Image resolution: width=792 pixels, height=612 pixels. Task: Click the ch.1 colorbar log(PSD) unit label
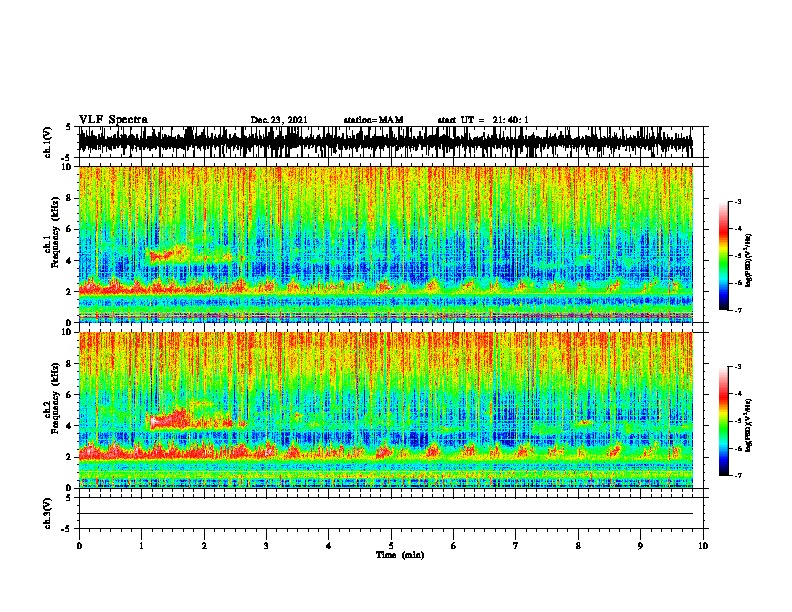point(749,260)
